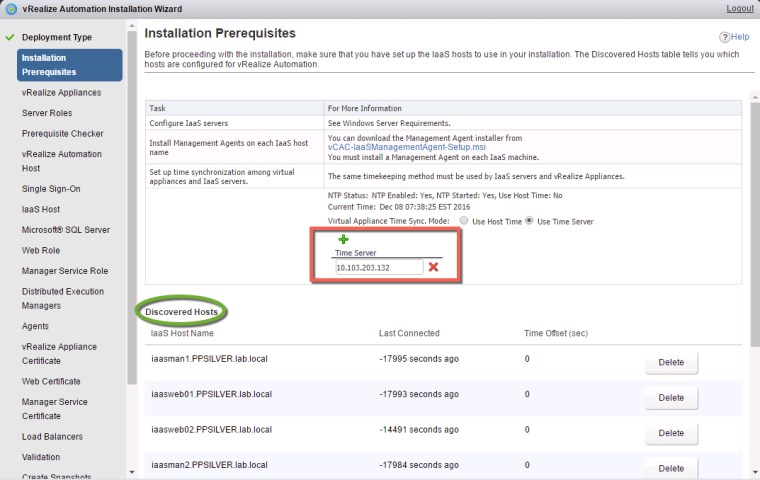The height and width of the screenshot is (480, 760).
Task: Click iaasman1.PPSILVER.lab.local host name
Action: (209, 359)
